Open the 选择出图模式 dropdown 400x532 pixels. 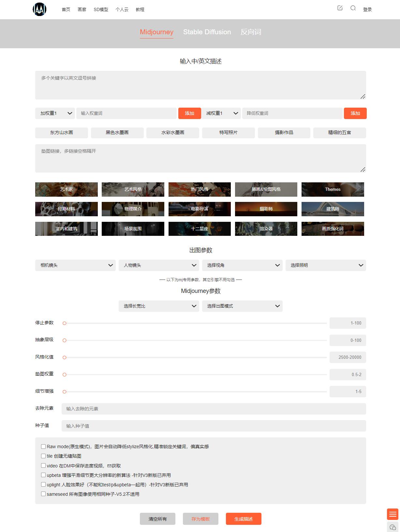[242, 306]
